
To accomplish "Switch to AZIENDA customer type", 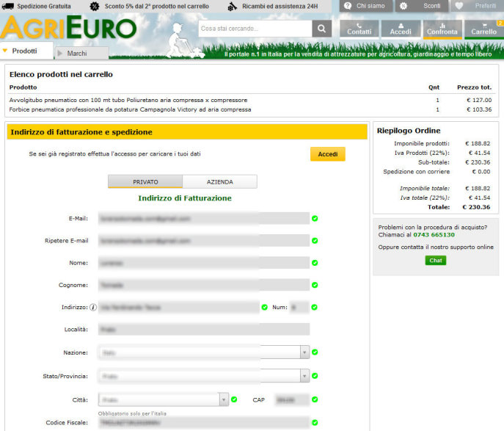I will pos(219,181).
